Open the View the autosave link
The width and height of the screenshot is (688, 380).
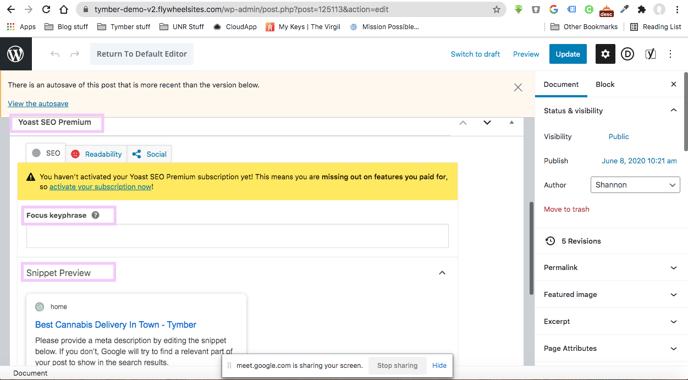[x=38, y=104]
